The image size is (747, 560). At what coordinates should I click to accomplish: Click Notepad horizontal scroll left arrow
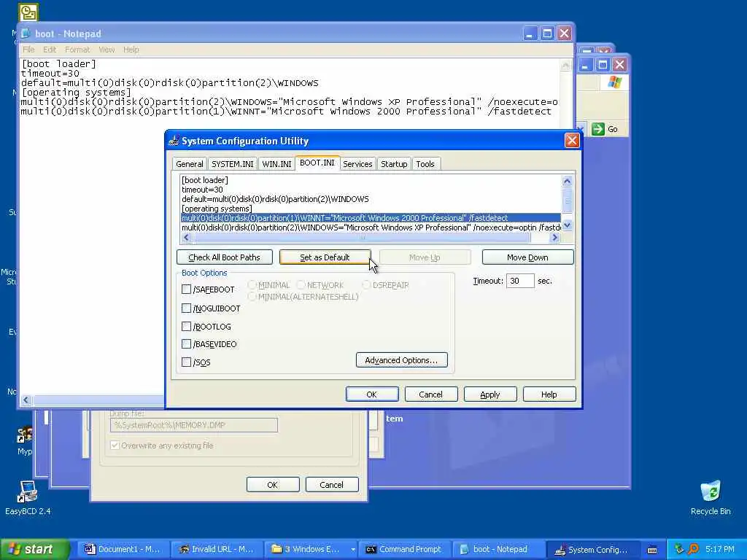pyautogui.click(x=26, y=400)
